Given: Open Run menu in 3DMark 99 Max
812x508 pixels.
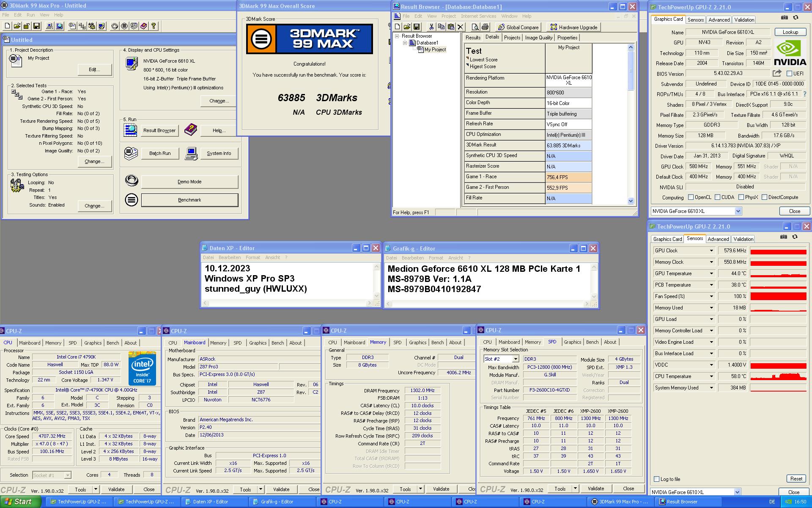Looking at the screenshot, I should (x=31, y=15).
